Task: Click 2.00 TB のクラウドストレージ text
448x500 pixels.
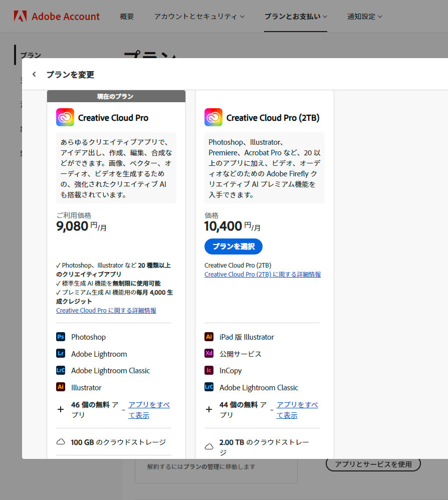Action: point(264,447)
